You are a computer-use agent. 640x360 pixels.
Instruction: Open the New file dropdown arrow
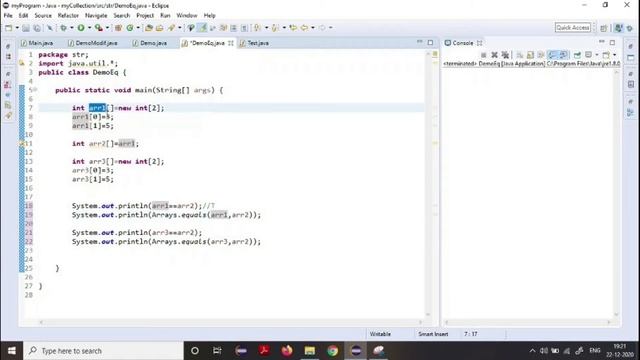(17, 28)
